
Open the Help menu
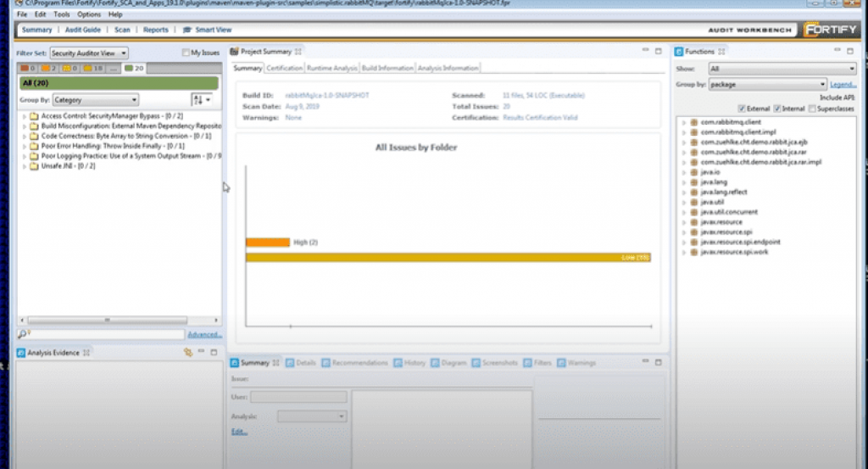115,14
